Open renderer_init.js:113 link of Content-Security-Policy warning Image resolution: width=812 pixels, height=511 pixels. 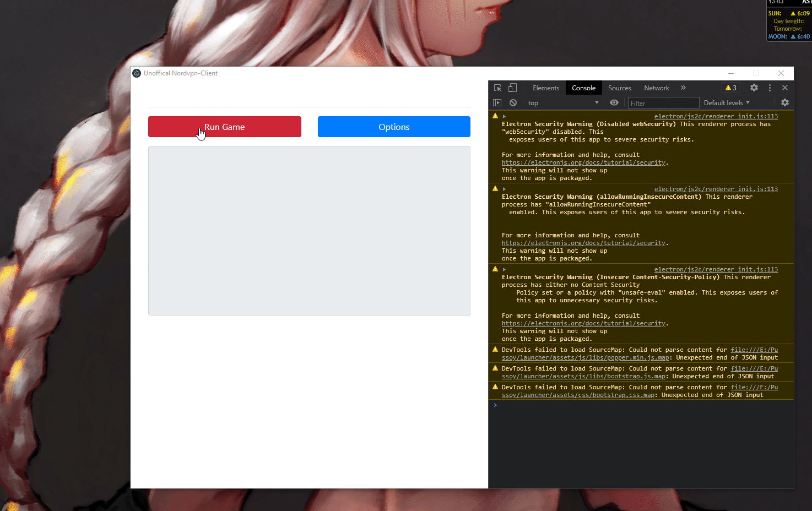coord(716,269)
